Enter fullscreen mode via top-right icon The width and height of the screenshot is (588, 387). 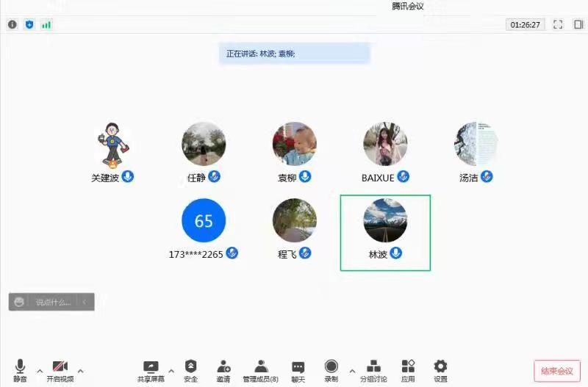[558, 24]
